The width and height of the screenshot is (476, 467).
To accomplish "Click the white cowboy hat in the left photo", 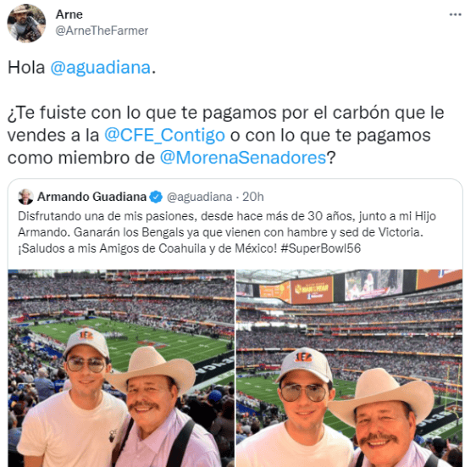I will pyautogui.click(x=152, y=370).
